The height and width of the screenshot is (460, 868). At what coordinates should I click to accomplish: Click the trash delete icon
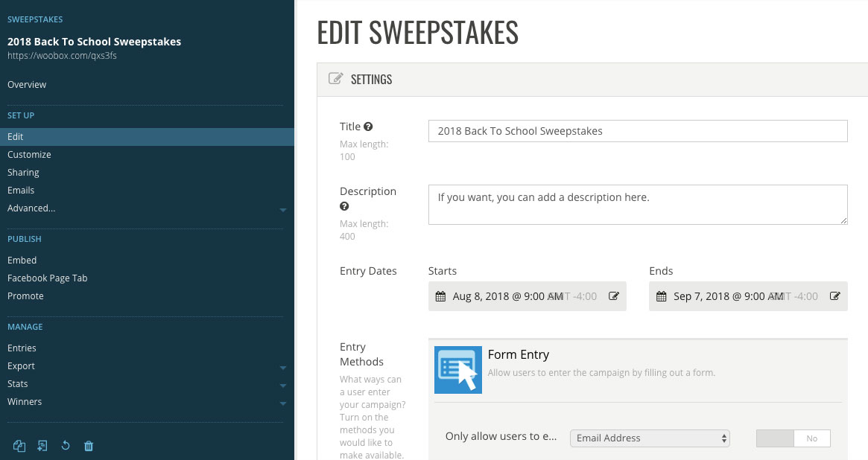(x=89, y=446)
